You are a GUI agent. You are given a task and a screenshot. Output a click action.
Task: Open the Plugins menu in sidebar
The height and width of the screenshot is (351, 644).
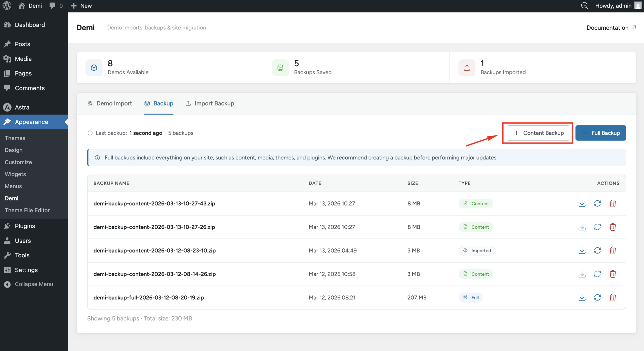25,226
